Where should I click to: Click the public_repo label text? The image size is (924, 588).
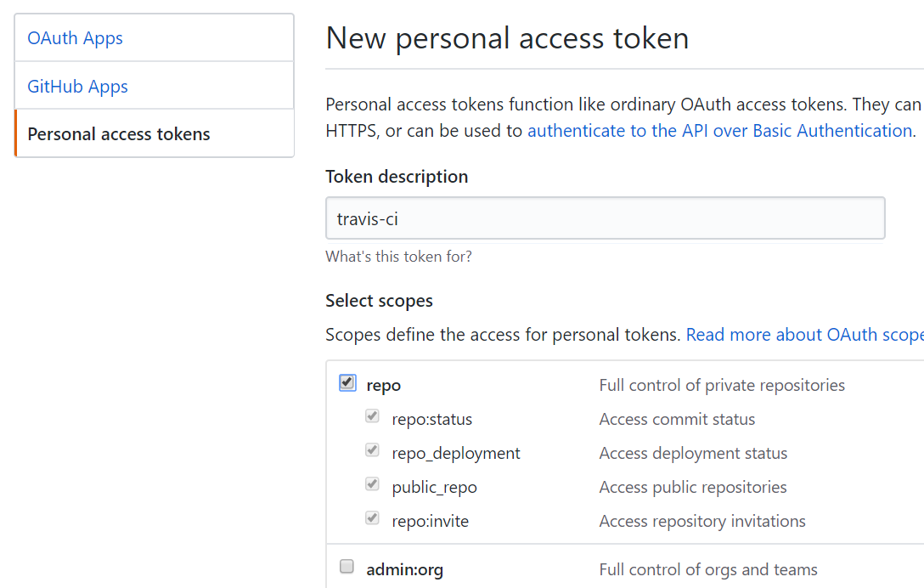[x=434, y=488]
